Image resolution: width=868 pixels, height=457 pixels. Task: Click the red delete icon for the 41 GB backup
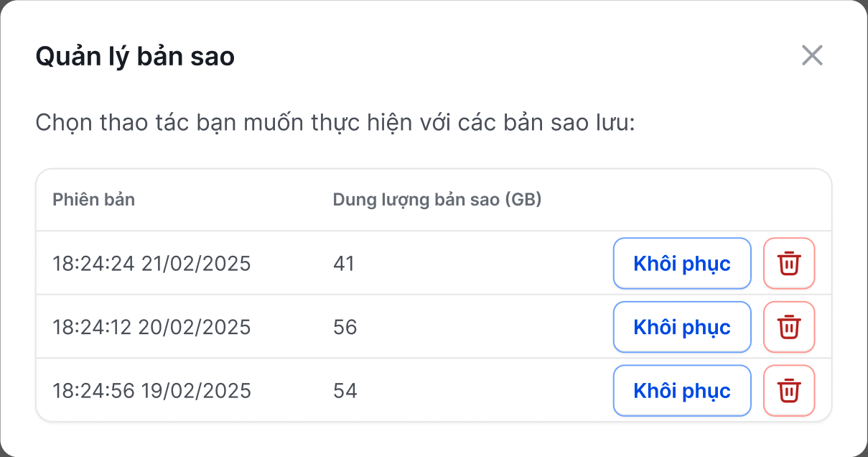pos(788,263)
